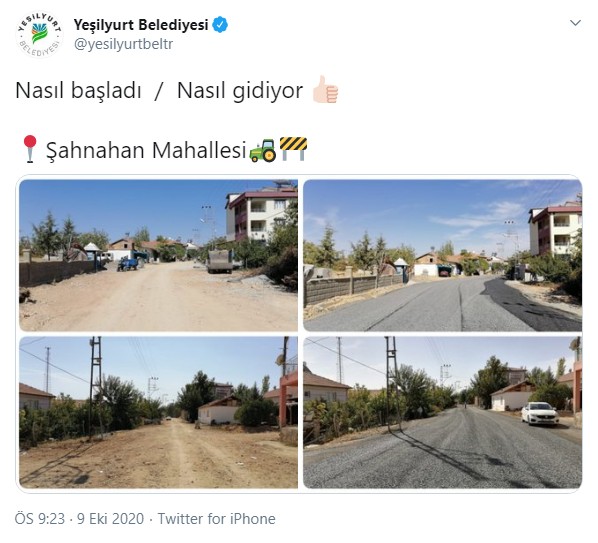Click the white car in the photo
The height and width of the screenshot is (543, 598).
540,413
